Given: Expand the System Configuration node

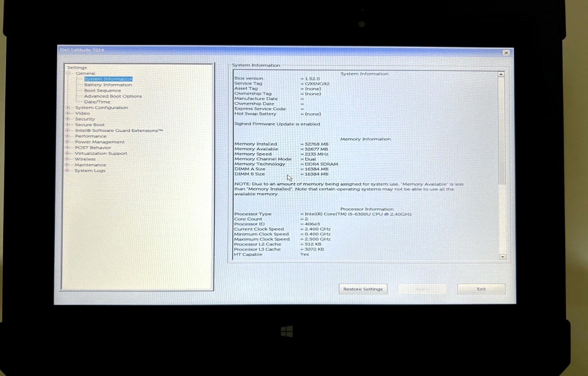Looking at the screenshot, I should (67, 107).
